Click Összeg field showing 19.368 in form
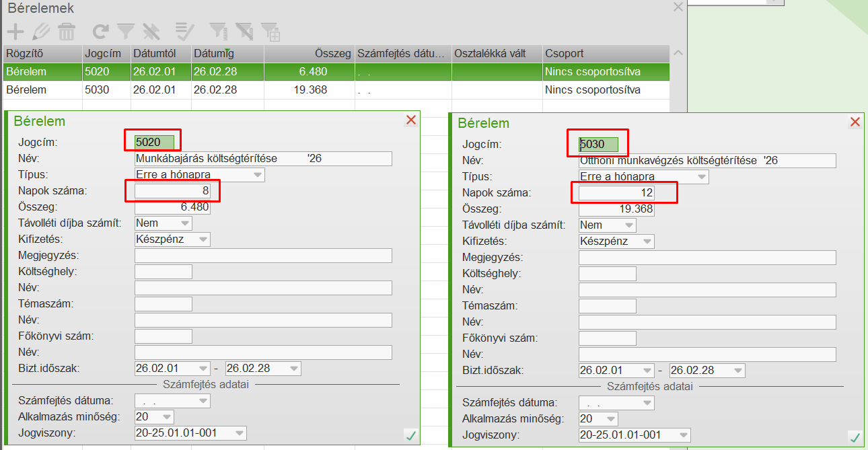This screenshot has width=868, height=450. click(616, 209)
